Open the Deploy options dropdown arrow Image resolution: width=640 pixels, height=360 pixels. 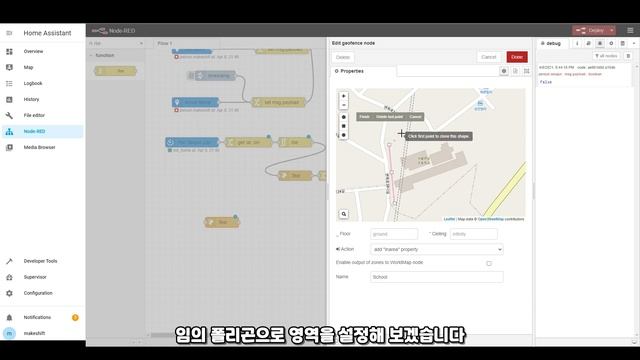point(611,31)
